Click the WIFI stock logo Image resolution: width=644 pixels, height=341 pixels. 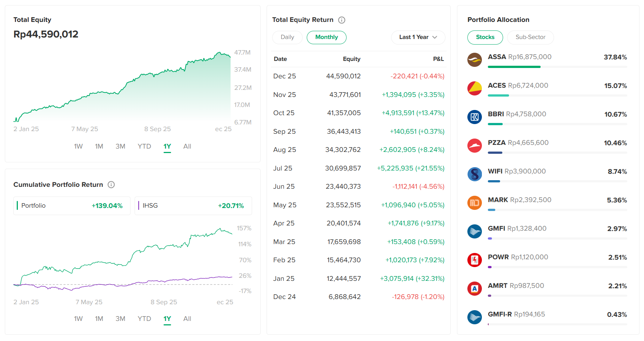click(474, 174)
